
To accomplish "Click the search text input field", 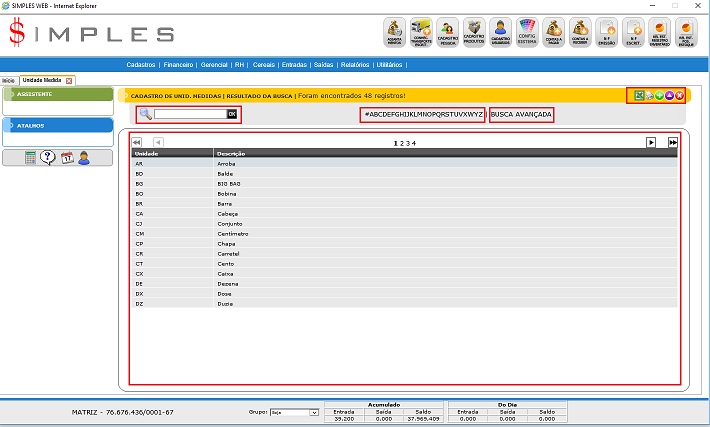I will [190, 114].
